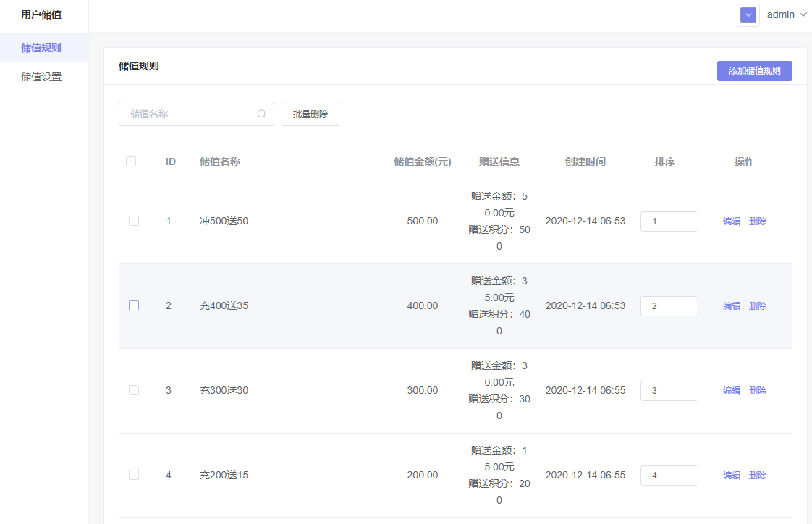Click the name cell 充200送15
Viewport: 812px width, 524px height.
tap(224, 475)
